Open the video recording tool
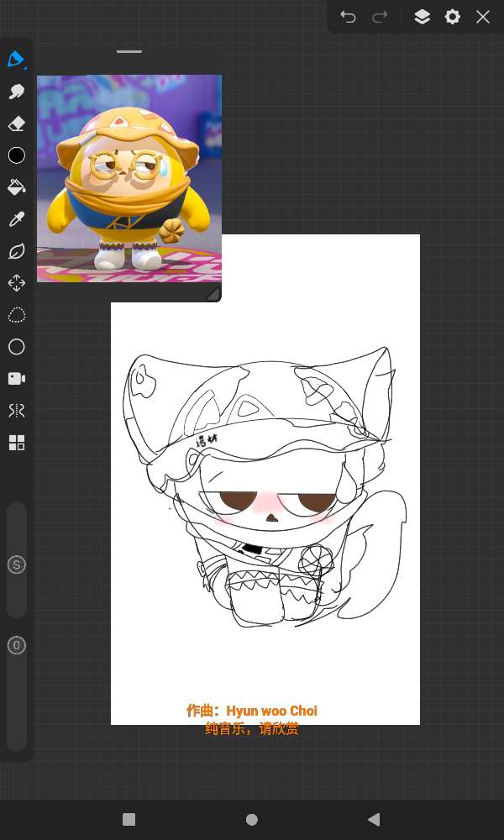The height and width of the screenshot is (840, 504). [16, 379]
